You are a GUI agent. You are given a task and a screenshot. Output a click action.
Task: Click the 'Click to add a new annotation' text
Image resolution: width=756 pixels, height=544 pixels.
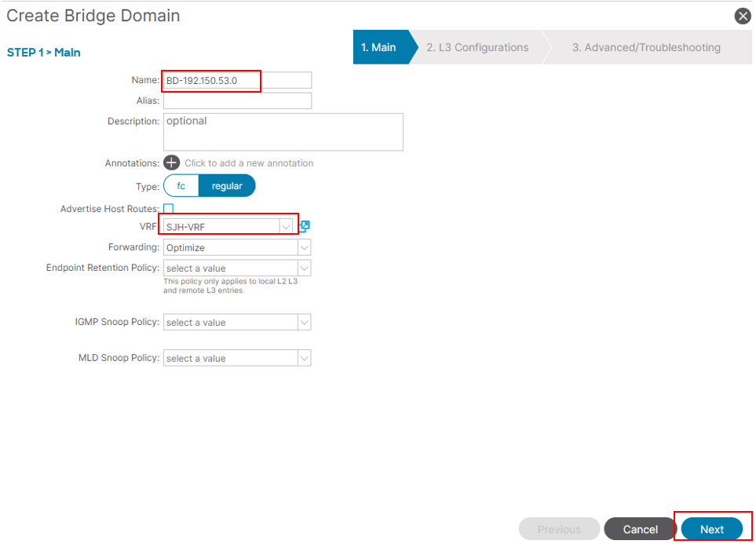(x=249, y=163)
